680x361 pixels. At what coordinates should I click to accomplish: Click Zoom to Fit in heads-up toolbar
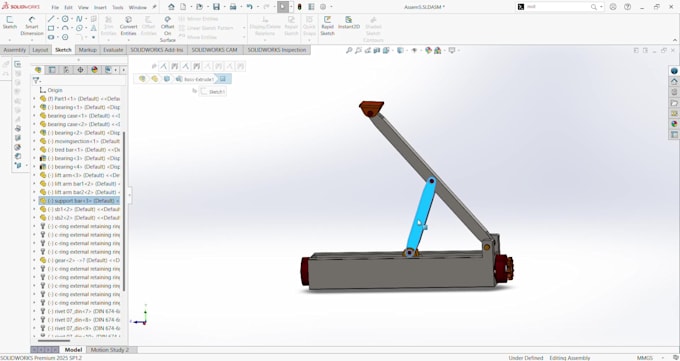click(349, 50)
